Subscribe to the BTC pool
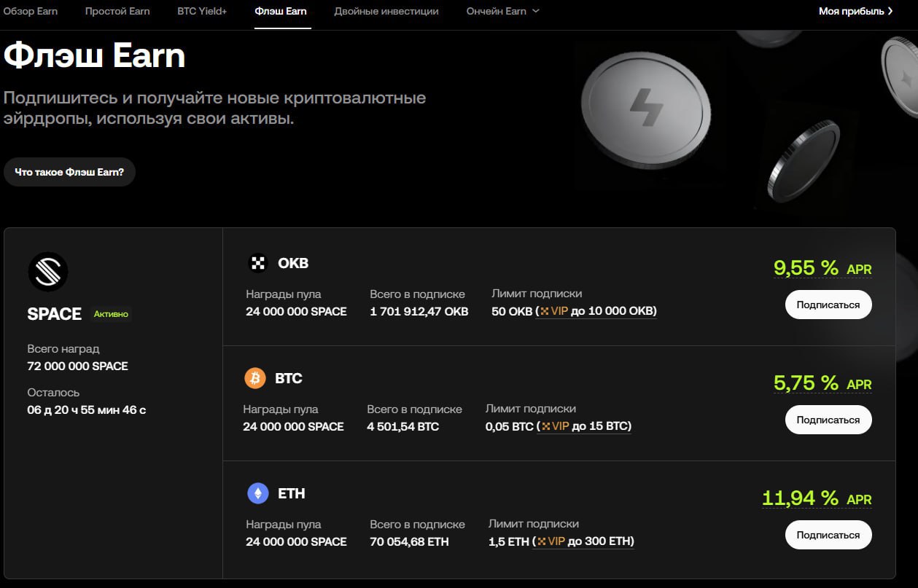Viewport: 918px width, 588px height. tap(828, 420)
